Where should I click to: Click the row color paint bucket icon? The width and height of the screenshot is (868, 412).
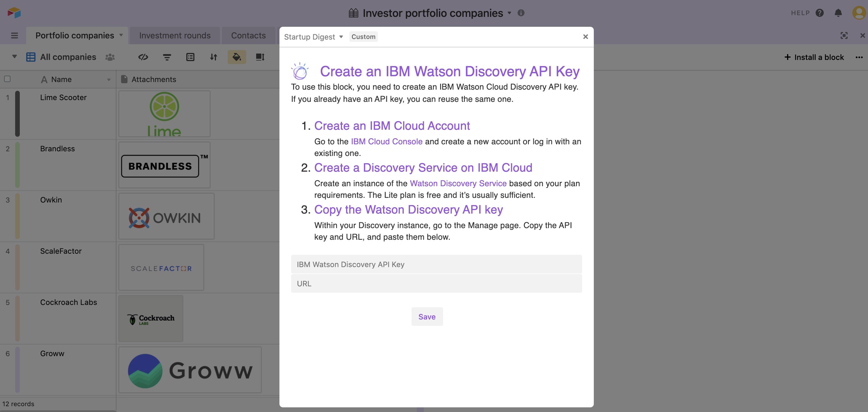pyautogui.click(x=237, y=57)
